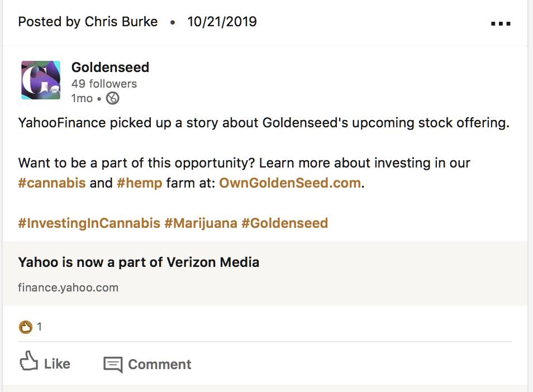Screen dimensions: 533x392
Task: Click the Posted by Chris Burke header
Action: click(88, 22)
